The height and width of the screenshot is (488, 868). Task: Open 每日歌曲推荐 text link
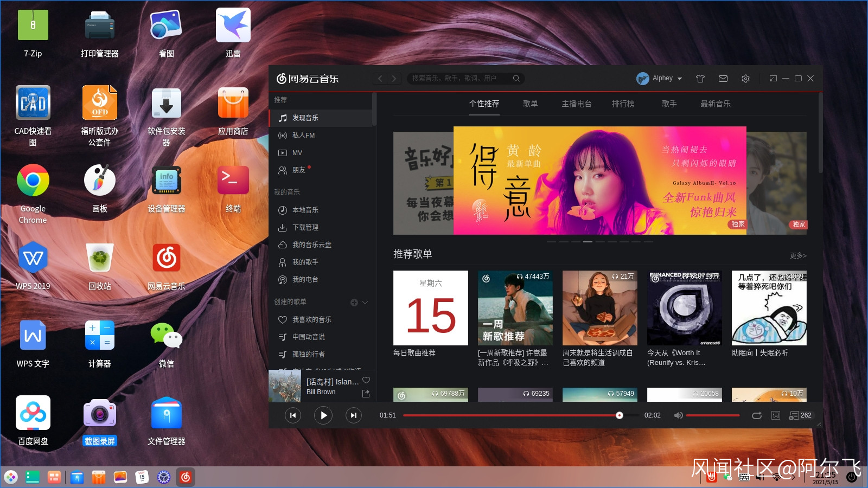pyautogui.click(x=414, y=353)
